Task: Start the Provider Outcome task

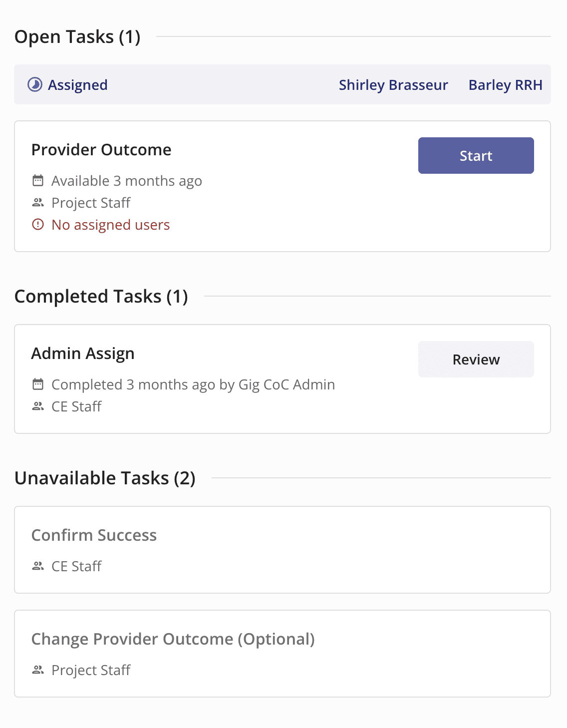Action: click(475, 155)
